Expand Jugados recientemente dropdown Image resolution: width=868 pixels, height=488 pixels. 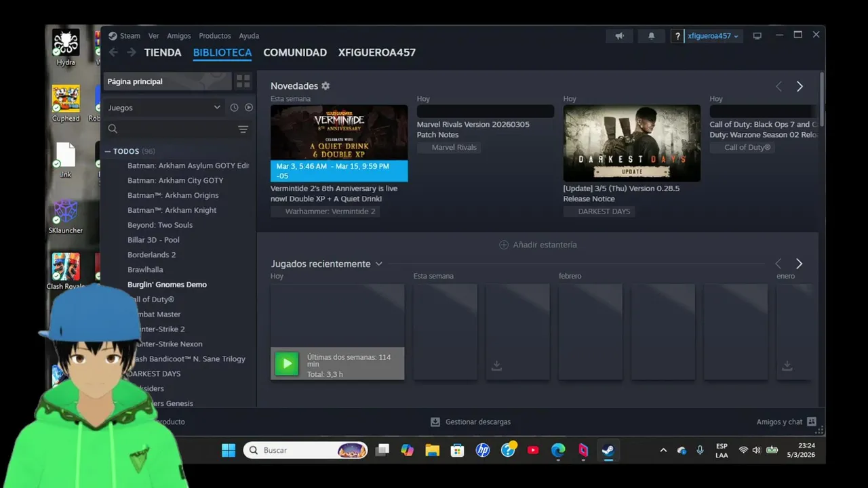click(379, 264)
